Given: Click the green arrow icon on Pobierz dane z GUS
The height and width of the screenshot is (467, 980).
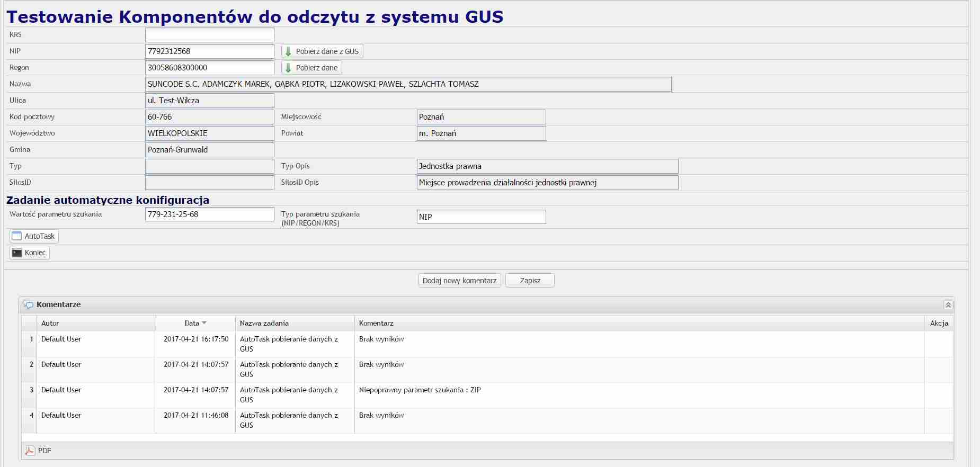Looking at the screenshot, I should [x=288, y=51].
